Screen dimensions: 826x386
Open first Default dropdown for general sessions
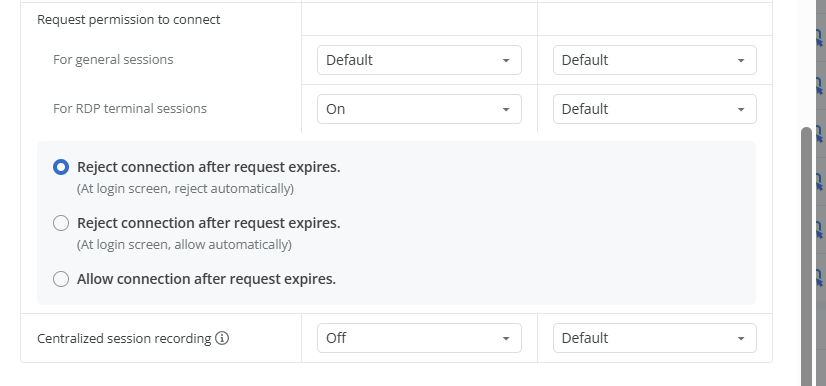419,60
